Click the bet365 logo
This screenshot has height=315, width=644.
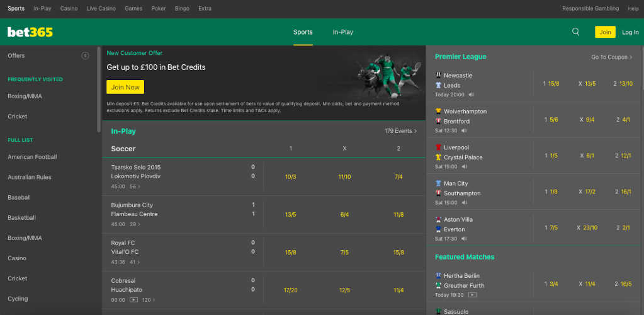click(x=30, y=32)
